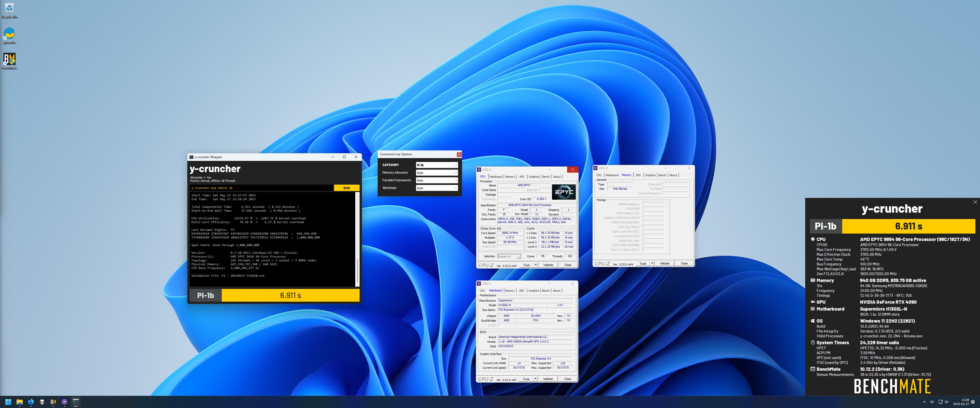Viewport: 980px width, 408px height.
Task: Open the Socket #1 Selection dropdown
Action: (509, 256)
